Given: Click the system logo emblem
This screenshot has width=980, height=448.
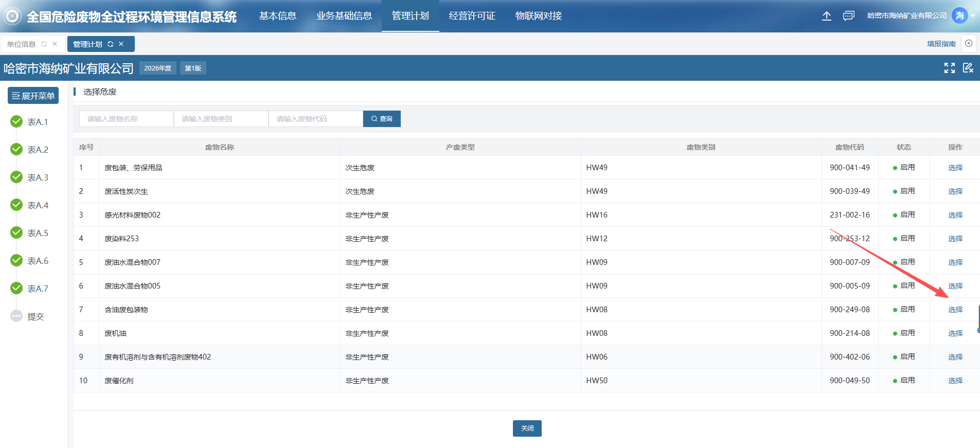Looking at the screenshot, I should point(12,16).
